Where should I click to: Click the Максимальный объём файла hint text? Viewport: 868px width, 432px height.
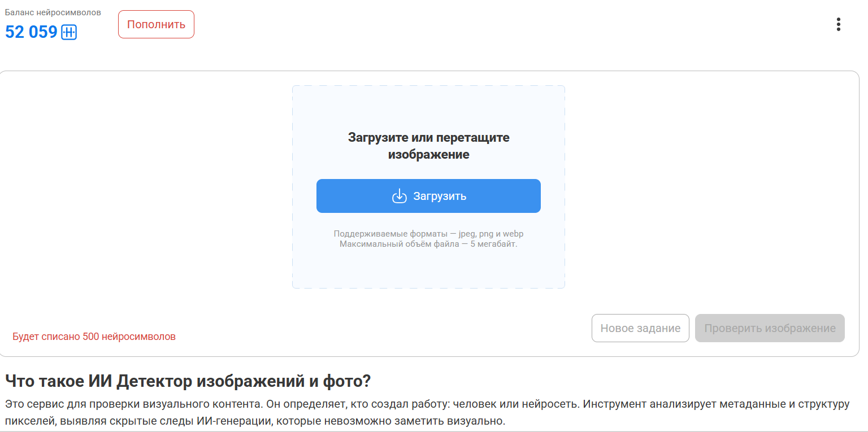[428, 244]
